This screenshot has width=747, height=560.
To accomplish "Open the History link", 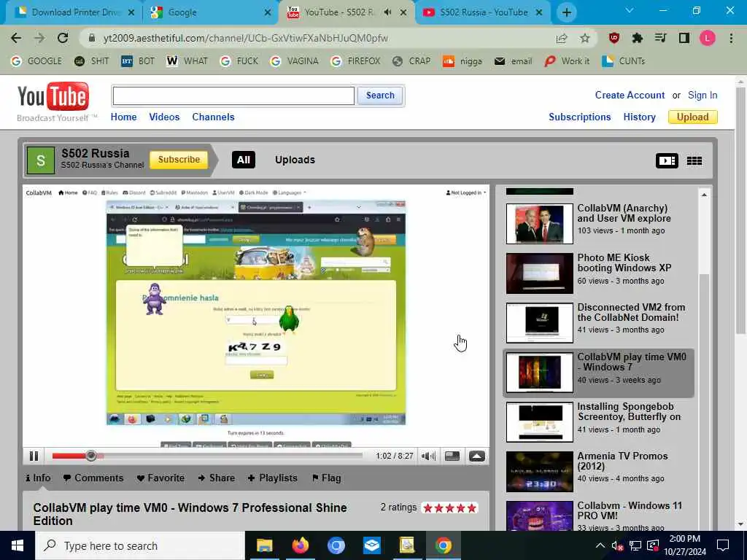I will pyautogui.click(x=639, y=117).
